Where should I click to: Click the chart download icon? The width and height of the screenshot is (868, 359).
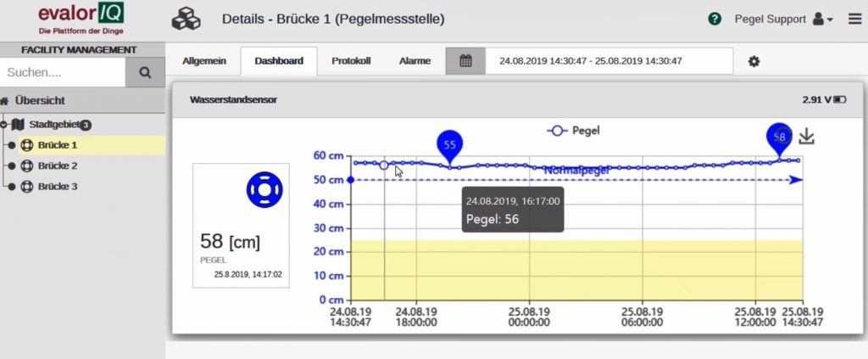(x=806, y=137)
